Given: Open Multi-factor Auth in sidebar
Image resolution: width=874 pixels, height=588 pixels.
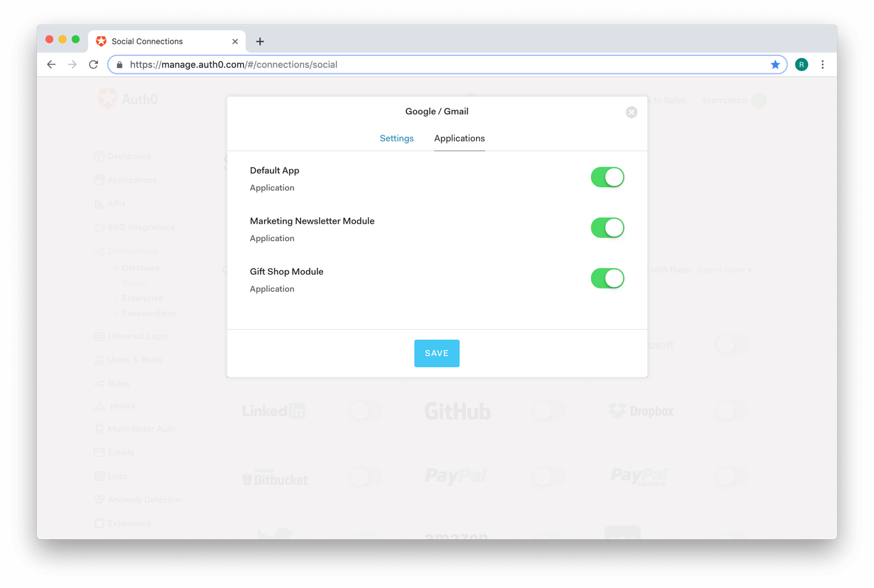Looking at the screenshot, I should tap(135, 429).
